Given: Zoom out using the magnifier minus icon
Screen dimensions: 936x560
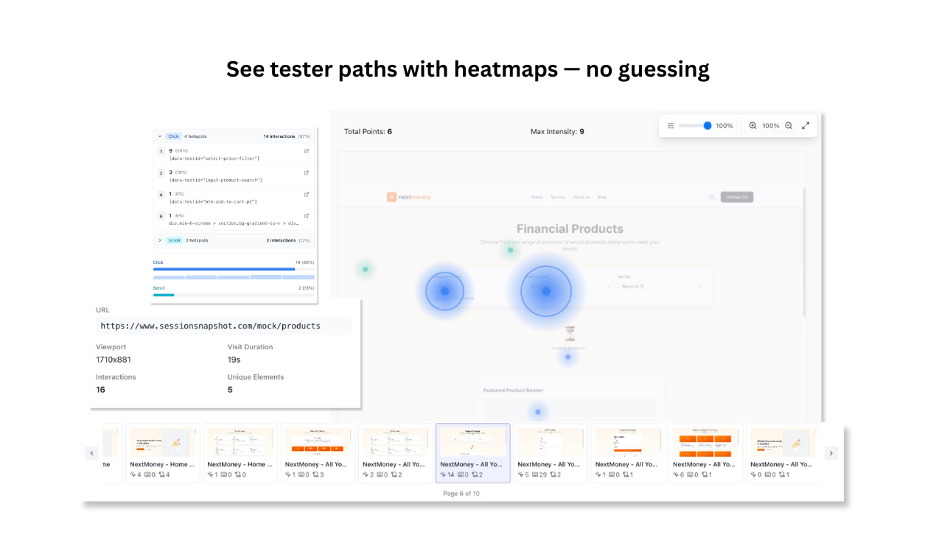Looking at the screenshot, I should [789, 125].
